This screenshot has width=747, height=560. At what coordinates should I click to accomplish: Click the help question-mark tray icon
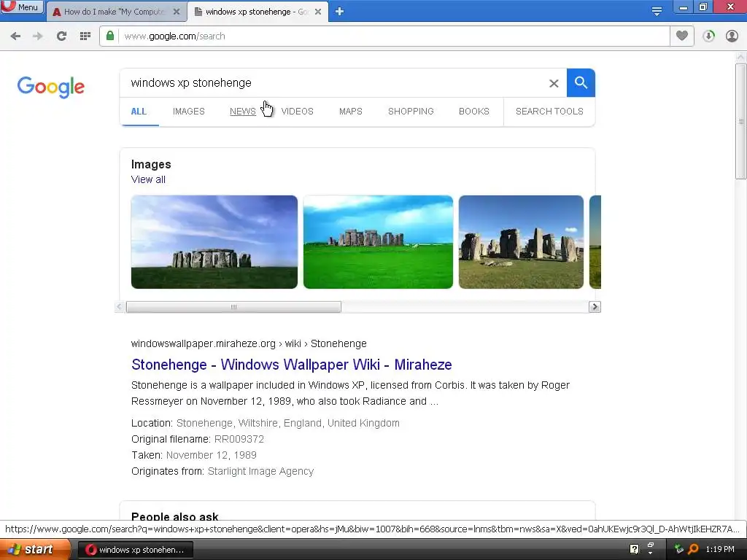click(634, 549)
